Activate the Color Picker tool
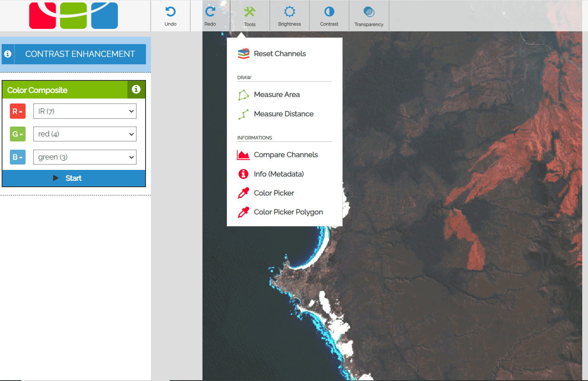This screenshot has height=381, width=588. point(274,193)
